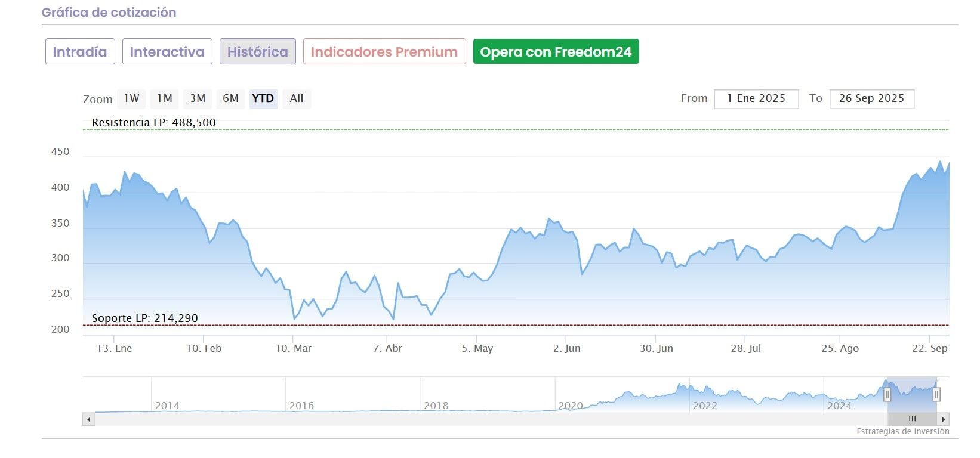The image size is (980, 458).
Task: Click the right navigator range handle
Action: coord(936,395)
